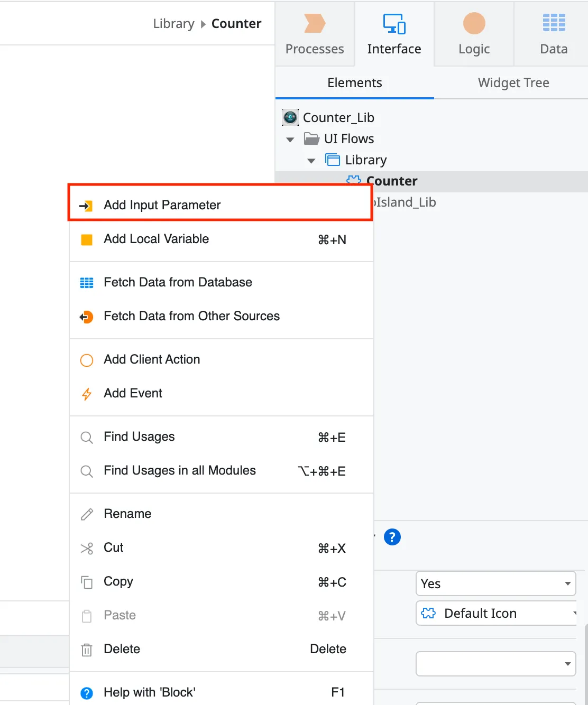
Task: Open the Logic section icon
Action: 473,23
